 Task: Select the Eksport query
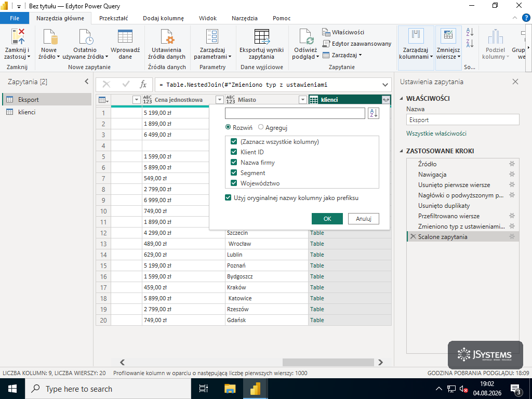47,99
